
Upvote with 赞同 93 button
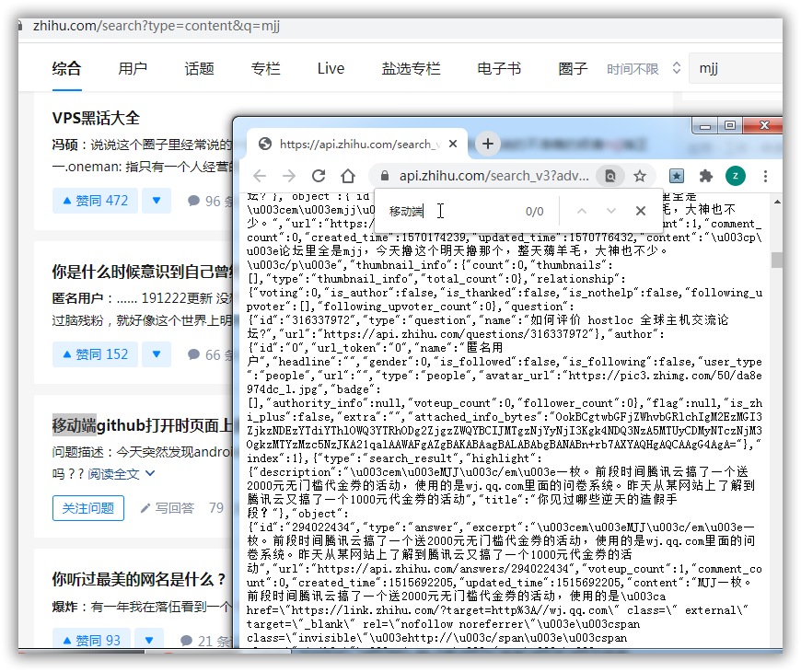(91, 641)
